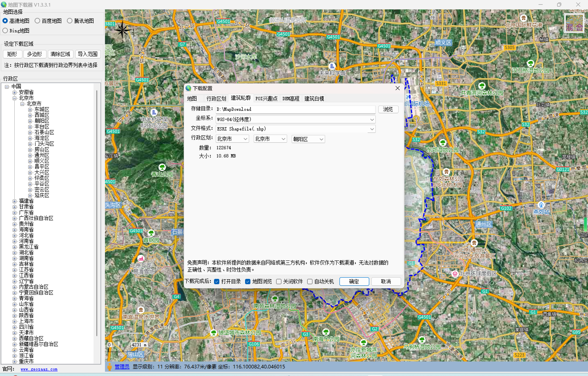Click the Shougang Park tree marker

151,233
